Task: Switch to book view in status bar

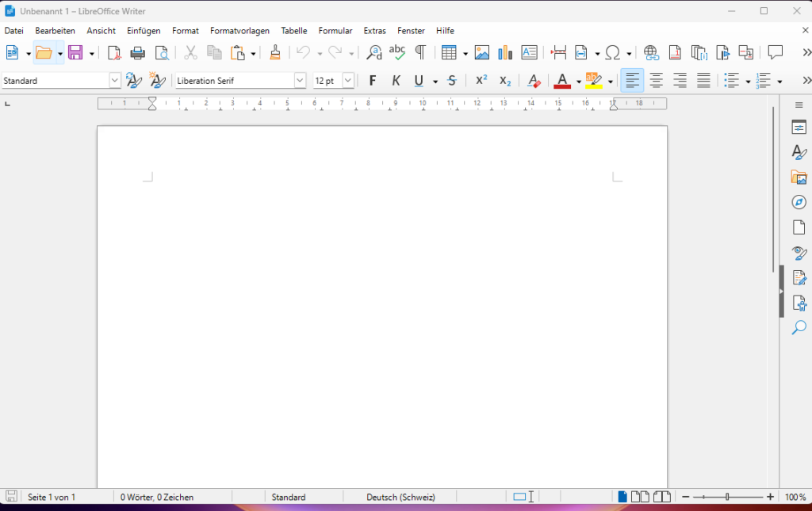Action: (x=662, y=497)
